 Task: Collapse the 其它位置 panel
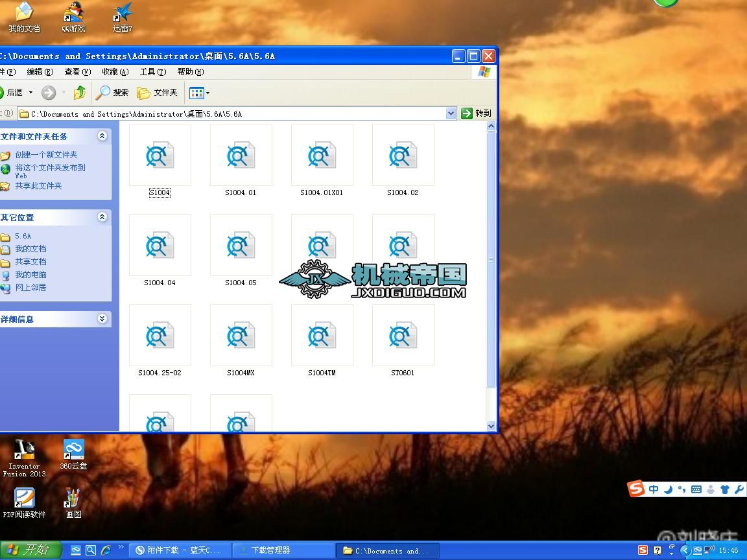point(102,217)
